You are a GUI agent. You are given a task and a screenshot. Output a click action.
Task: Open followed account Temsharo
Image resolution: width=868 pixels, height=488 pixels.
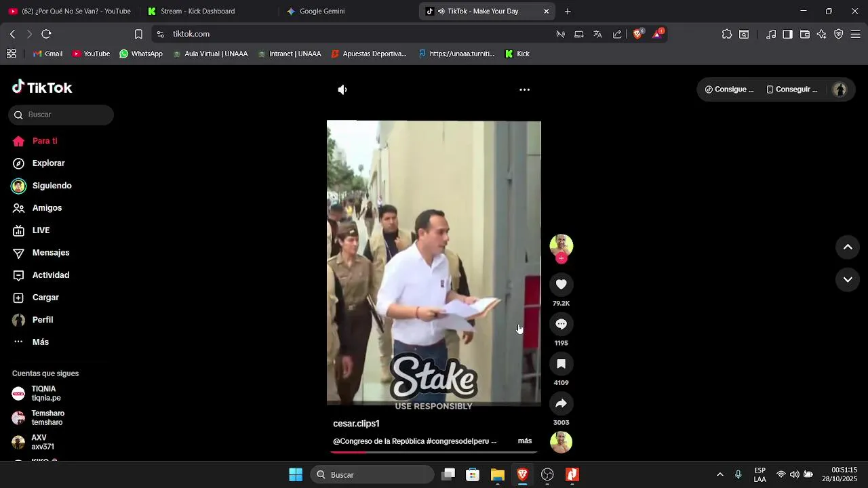(61, 418)
